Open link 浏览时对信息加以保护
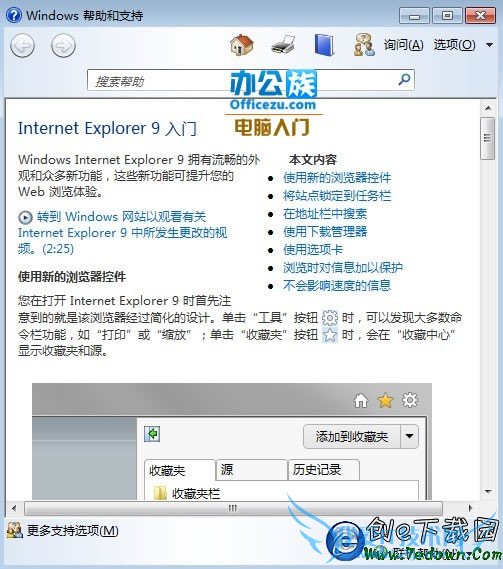 coord(343,268)
